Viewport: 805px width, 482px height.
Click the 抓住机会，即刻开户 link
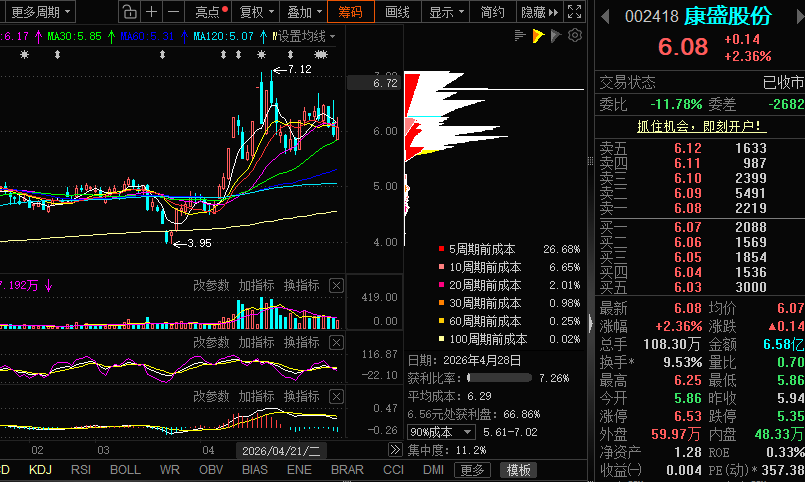coord(699,126)
